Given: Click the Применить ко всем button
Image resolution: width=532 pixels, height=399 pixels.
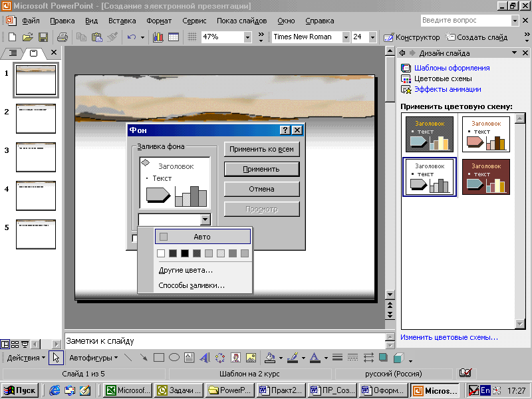Looking at the screenshot, I should [x=261, y=149].
